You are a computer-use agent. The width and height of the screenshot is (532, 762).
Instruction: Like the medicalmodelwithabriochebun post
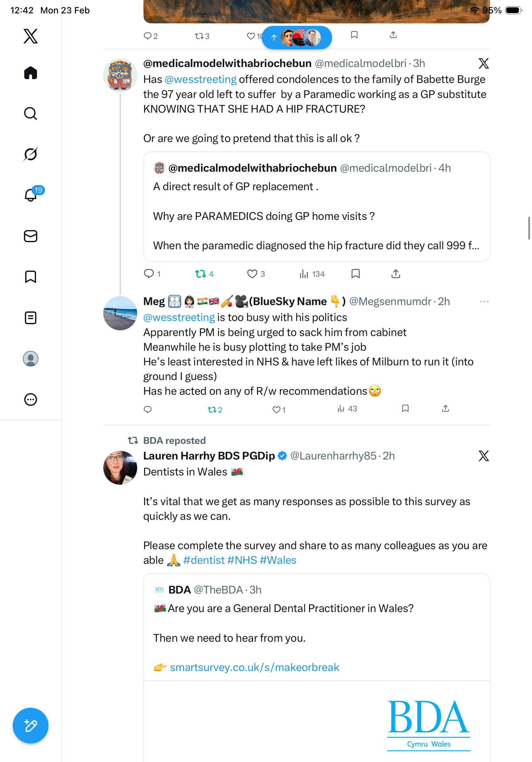tap(252, 274)
